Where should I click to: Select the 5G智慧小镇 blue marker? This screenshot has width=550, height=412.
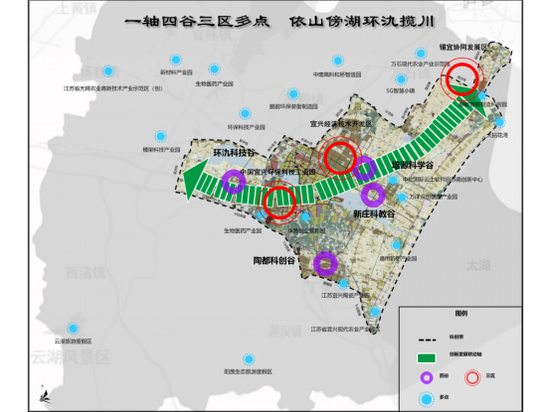401,79
